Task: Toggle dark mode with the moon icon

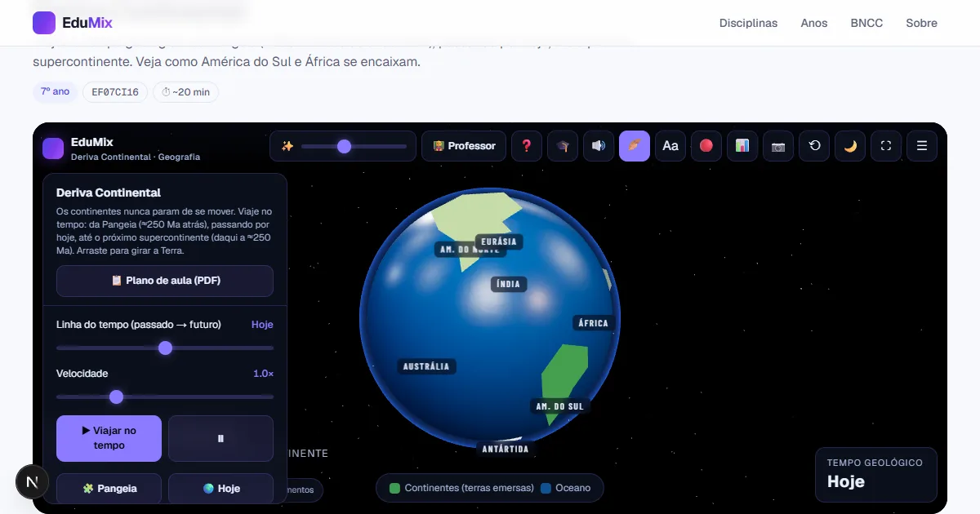Action: [x=850, y=146]
